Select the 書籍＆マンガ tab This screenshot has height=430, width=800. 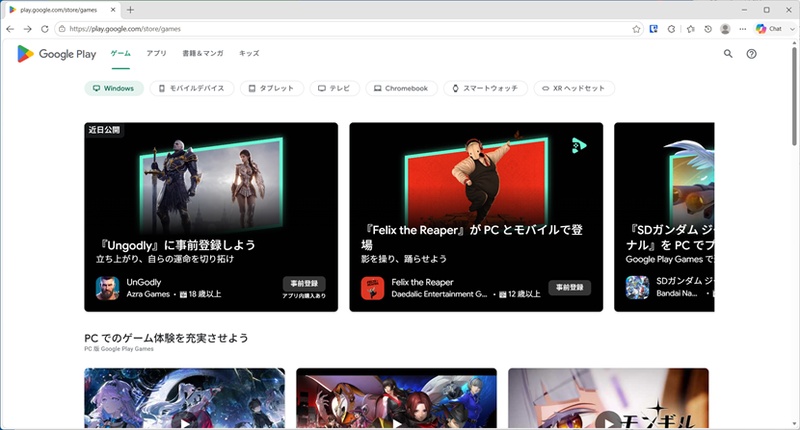click(x=203, y=54)
